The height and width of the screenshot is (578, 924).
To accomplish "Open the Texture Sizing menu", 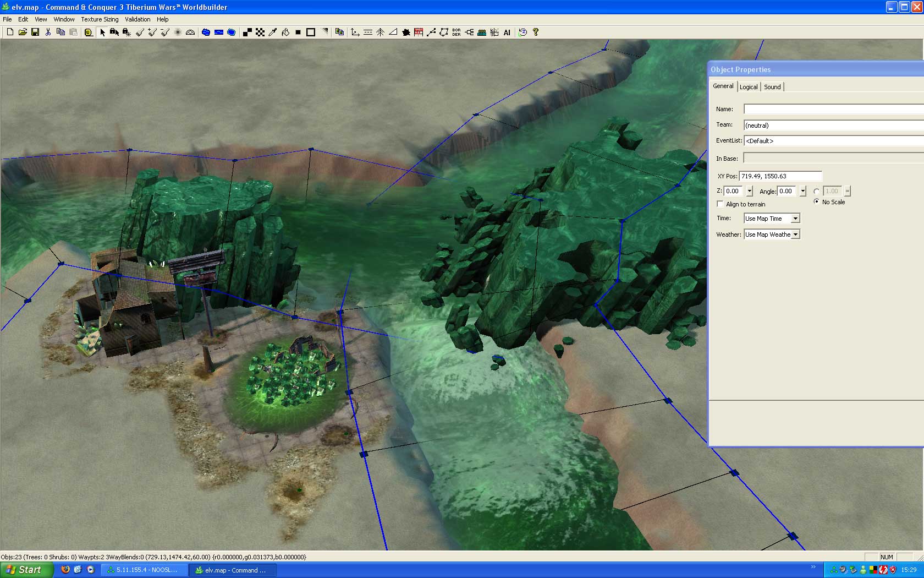I will click(100, 19).
